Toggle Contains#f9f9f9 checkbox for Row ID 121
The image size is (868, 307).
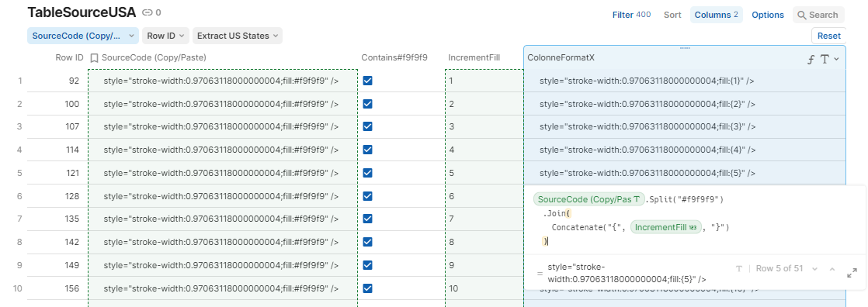pos(367,173)
